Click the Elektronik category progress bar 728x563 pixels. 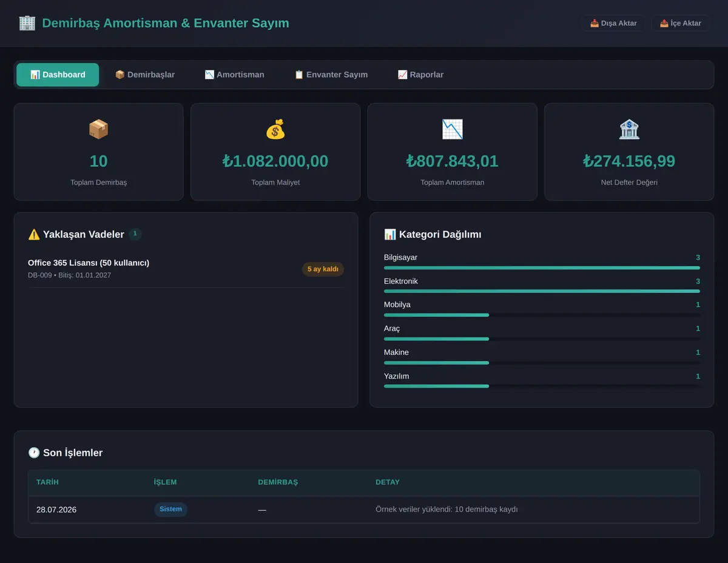(x=542, y=291)
